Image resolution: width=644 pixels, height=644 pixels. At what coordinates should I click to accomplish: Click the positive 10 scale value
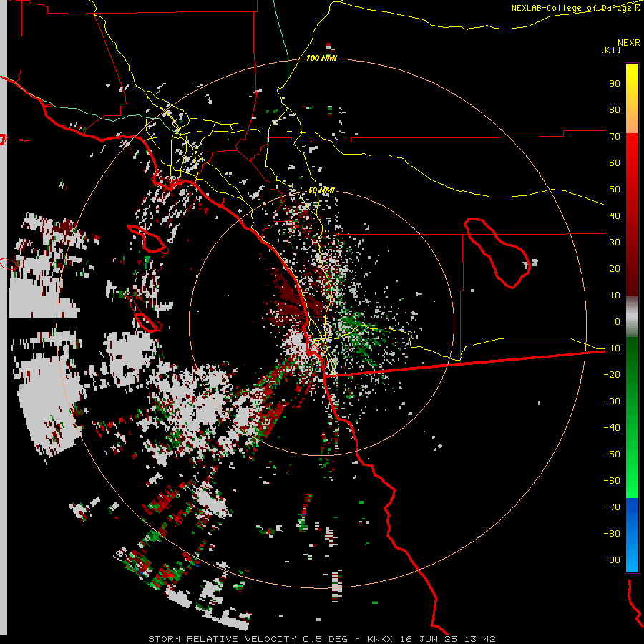[x=615, y=296]
